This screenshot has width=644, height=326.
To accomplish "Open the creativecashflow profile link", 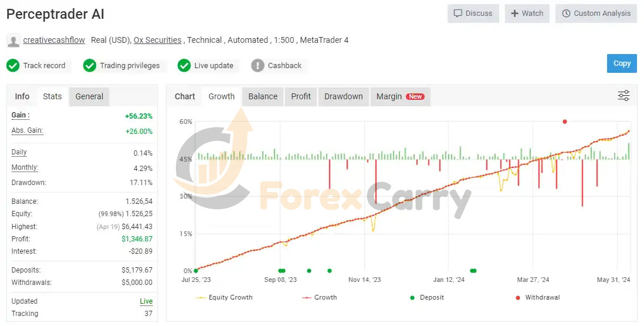I will [x=54, y=41].
